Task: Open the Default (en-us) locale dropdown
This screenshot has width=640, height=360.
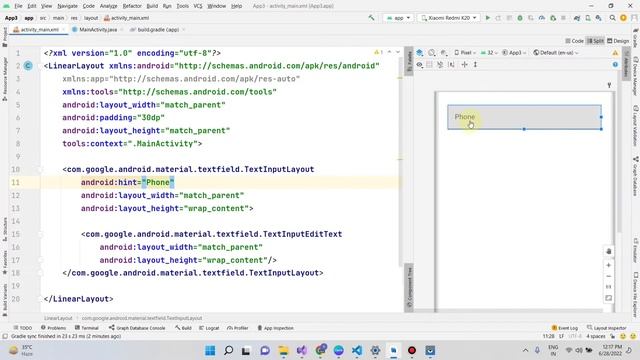Action: click(x=556, y=53)
